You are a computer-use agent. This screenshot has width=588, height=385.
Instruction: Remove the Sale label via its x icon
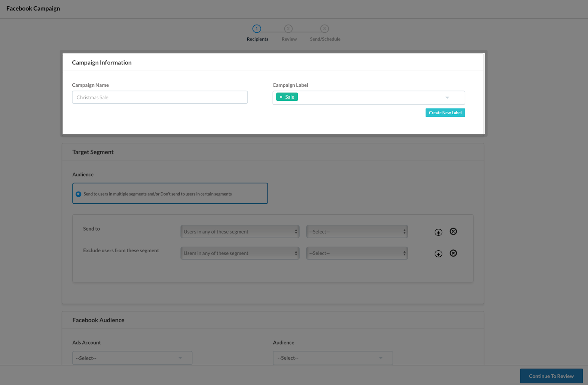pyautogui.click(x=281, y=97)
